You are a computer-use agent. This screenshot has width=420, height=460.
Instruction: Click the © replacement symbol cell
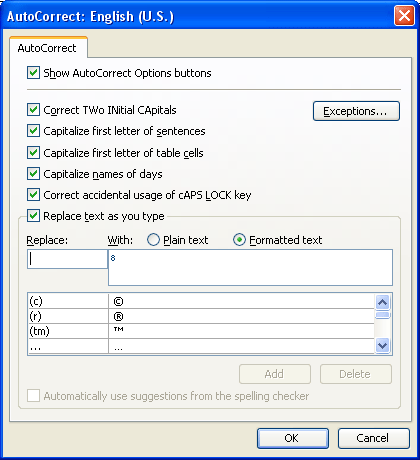point(241,301)
